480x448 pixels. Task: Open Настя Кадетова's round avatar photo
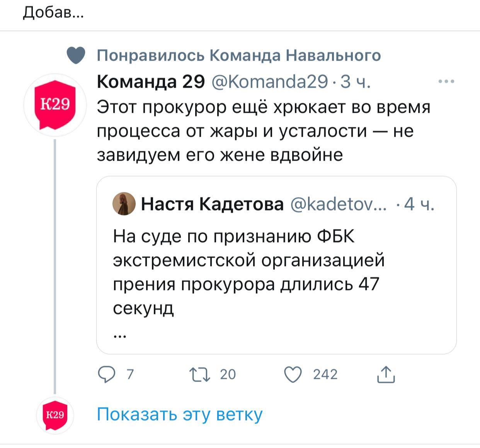[x=124, y=204]
